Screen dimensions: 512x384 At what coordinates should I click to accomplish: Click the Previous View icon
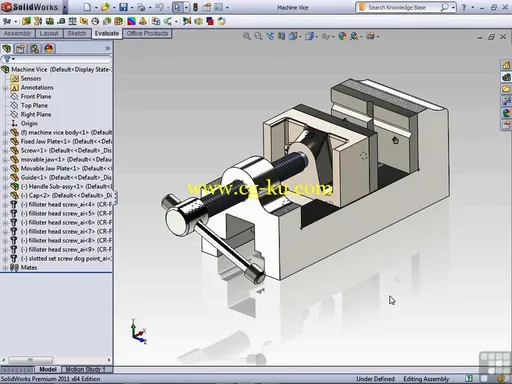click(270, 36)
